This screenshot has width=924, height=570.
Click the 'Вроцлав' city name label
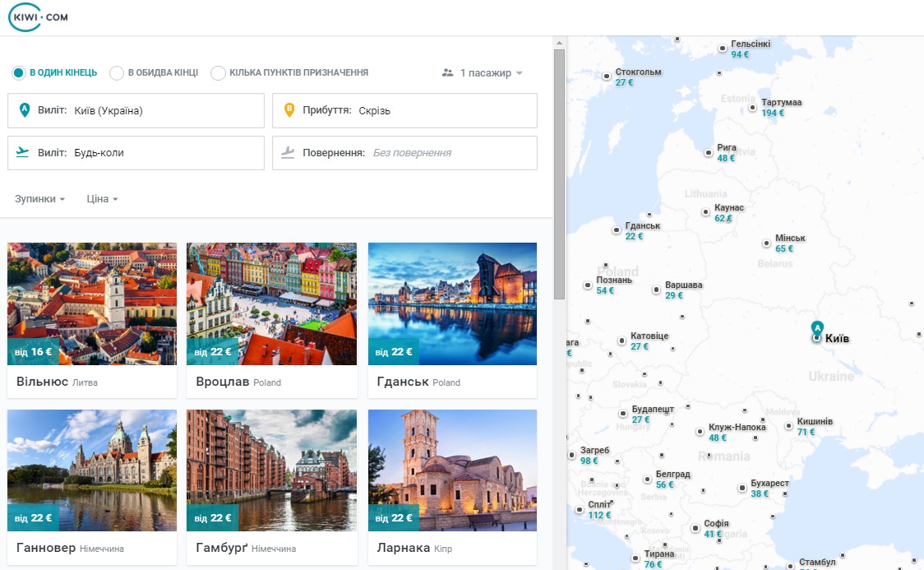pos(222,382)
